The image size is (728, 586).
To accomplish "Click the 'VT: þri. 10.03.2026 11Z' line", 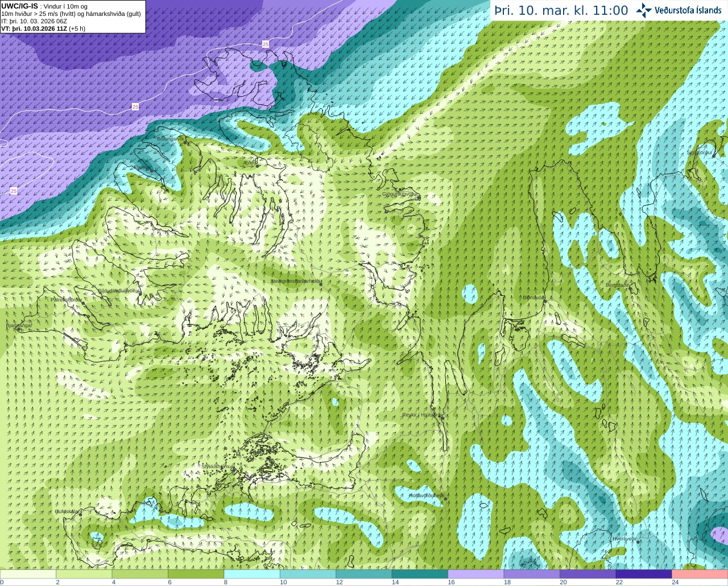I will click(x=43, y=28).
